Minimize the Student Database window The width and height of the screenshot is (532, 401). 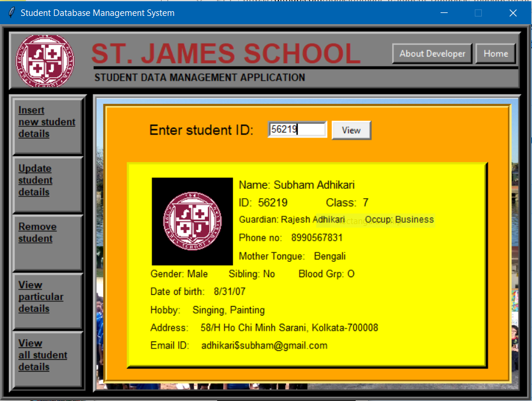click(444, 13)
